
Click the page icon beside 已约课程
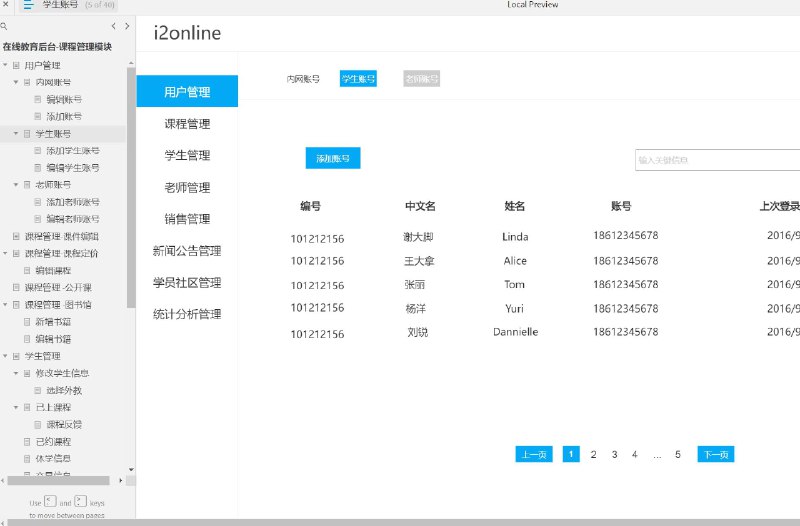[27, 441]
